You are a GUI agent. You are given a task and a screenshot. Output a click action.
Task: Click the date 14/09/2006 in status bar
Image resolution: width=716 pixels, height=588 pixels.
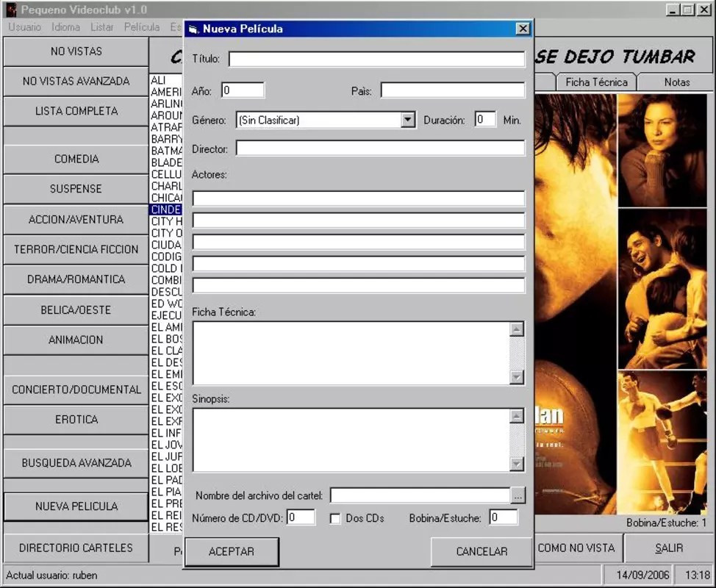[x=642, y=575]
